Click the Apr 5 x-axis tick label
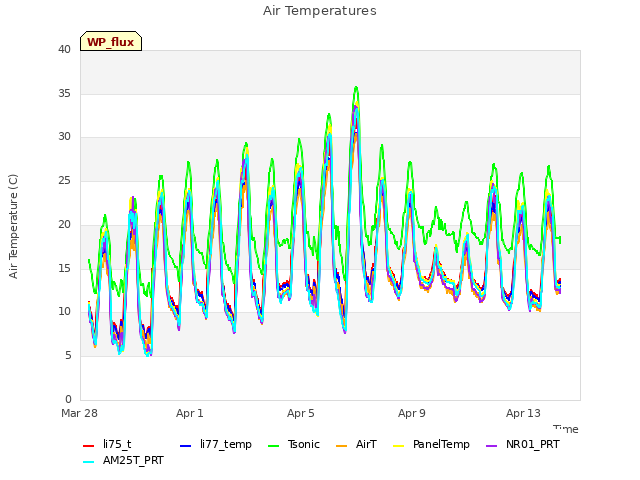Viewport: 640px width, 480px height. pyautogui.click(x=301, y=413)
